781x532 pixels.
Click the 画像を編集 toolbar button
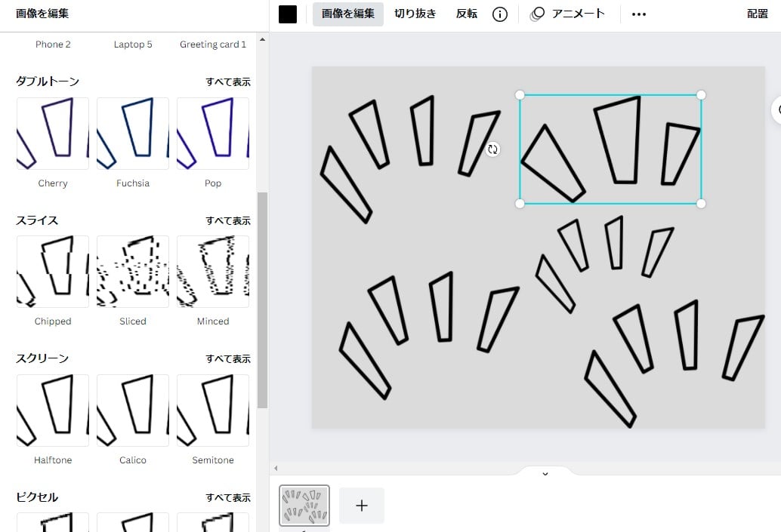pos(347,14)
